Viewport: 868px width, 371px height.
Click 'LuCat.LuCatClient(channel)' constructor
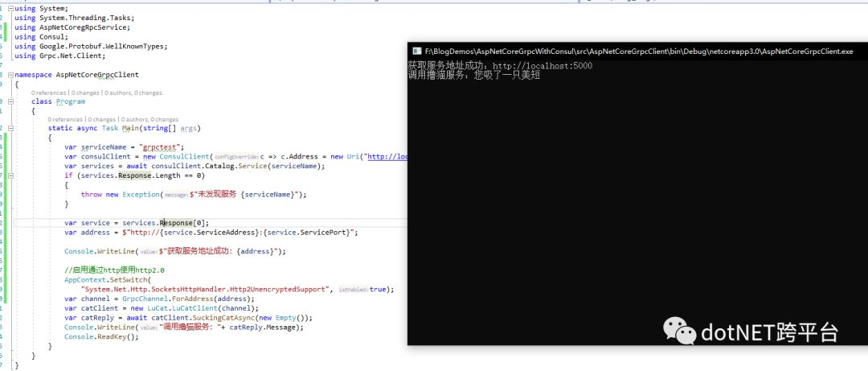(202, 308)
